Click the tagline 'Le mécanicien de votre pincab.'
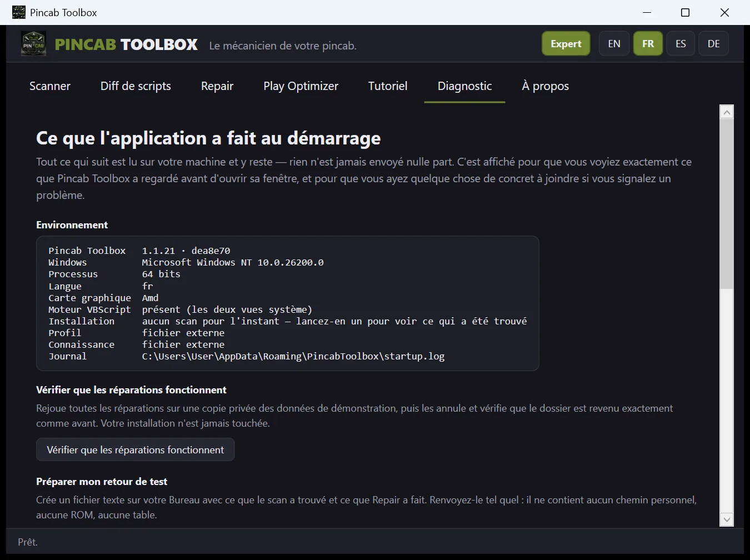Viewport: 750px width, 560px height. click(283, 46)
